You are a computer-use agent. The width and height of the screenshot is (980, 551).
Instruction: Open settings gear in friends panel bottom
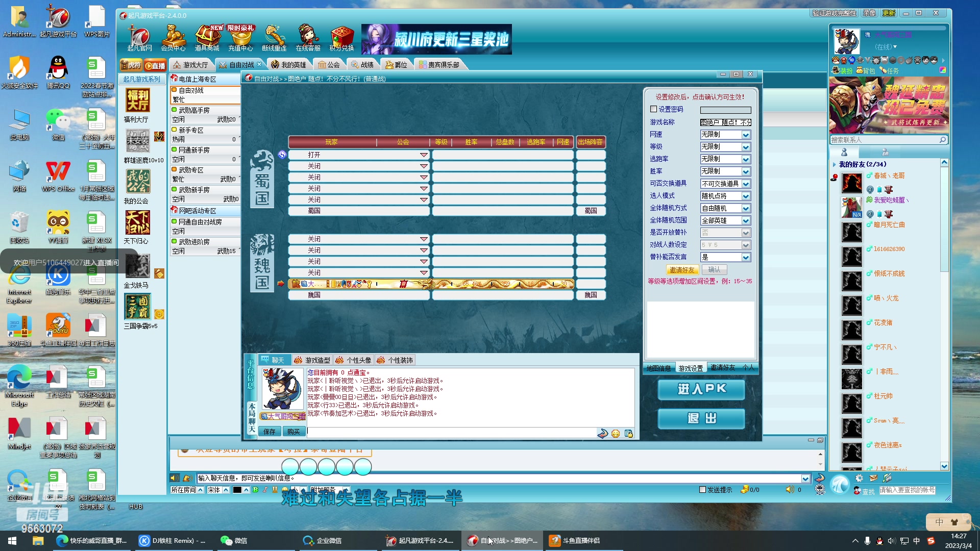pos(859,478)
